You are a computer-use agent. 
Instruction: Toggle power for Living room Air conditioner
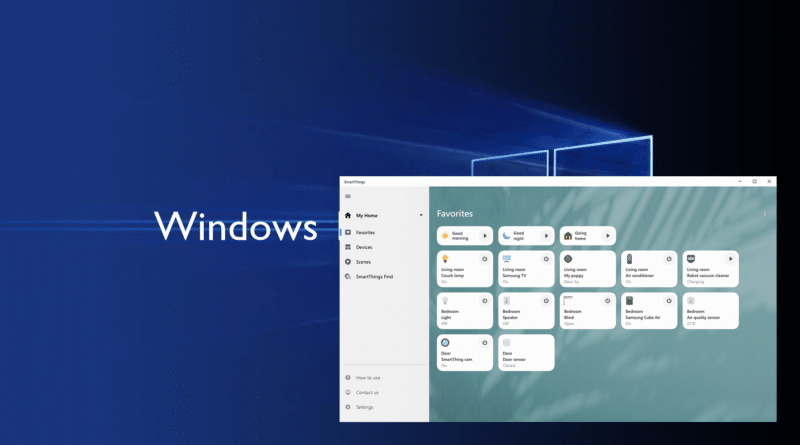669,259
